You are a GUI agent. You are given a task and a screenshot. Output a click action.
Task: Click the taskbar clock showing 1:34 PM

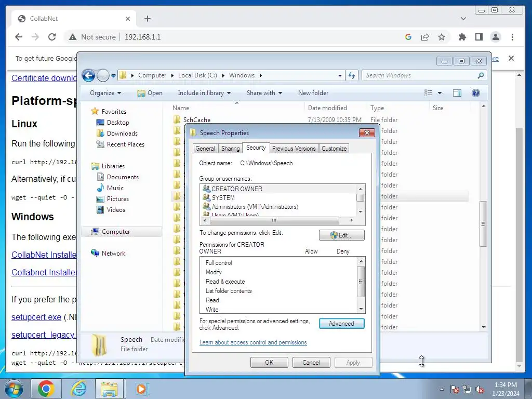pyautogui.click(x=505, y=389)
